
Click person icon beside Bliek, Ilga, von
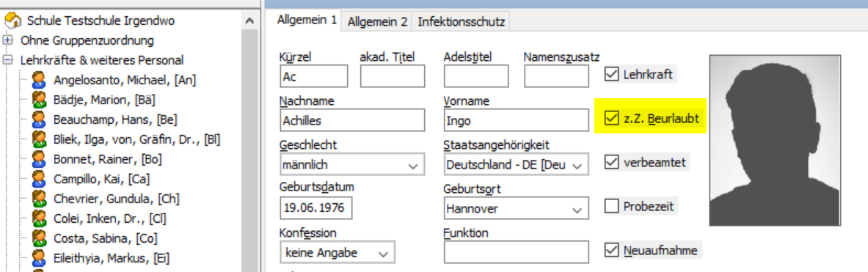point(39,139)
